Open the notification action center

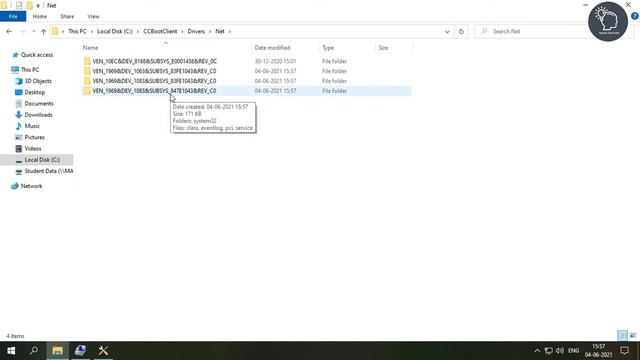pyautogui.click(x=624, y=351)
